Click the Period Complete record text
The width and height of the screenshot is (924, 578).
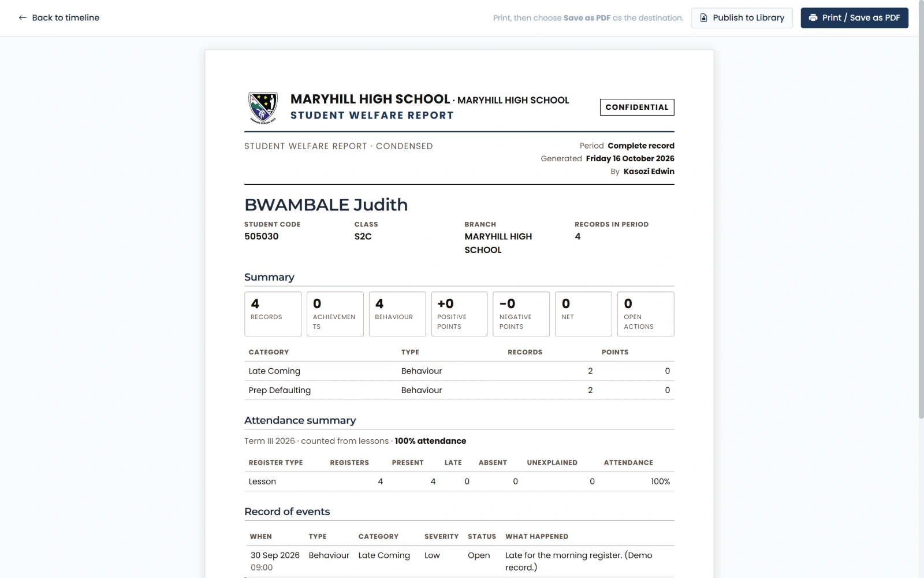[627, 146]
